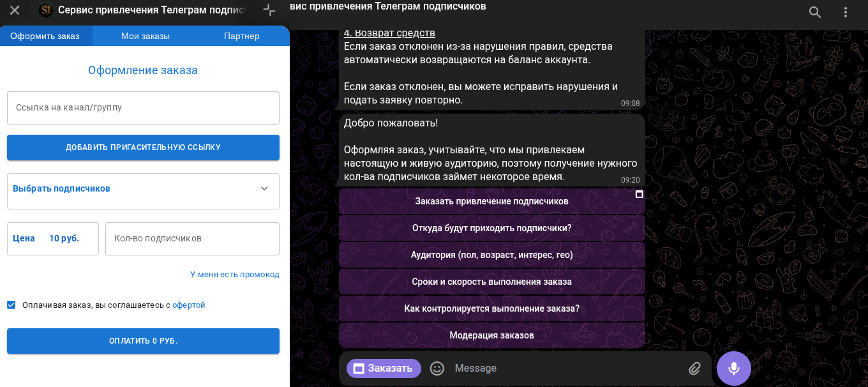The image size is (868, 387).
Task: Close the web app panel
Action: coord(14,10)
